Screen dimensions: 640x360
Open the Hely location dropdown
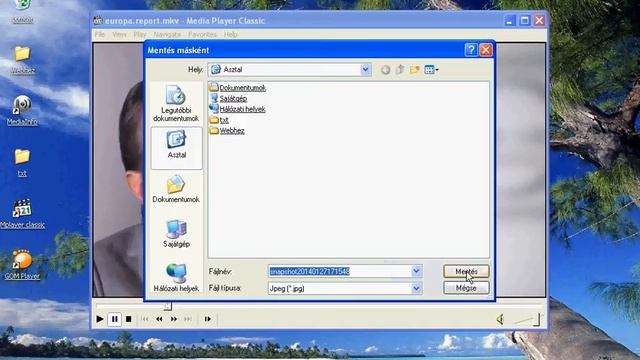click(x=365, y=70)
